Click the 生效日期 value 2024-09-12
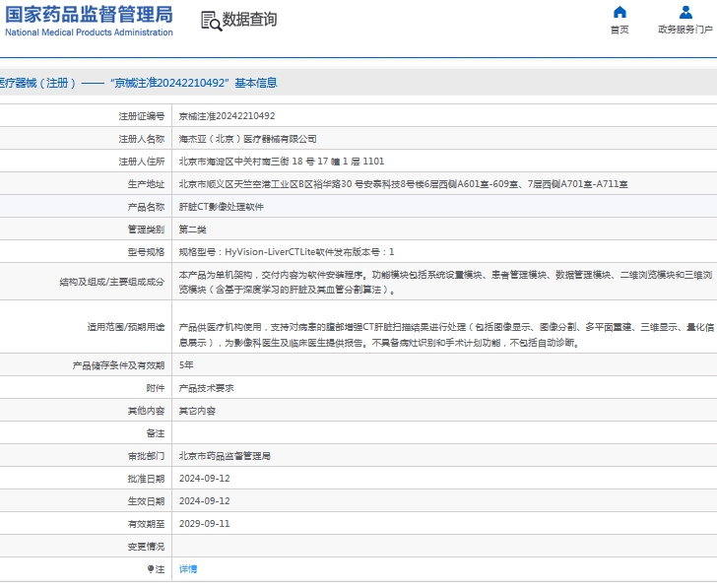 click(205, 501)
